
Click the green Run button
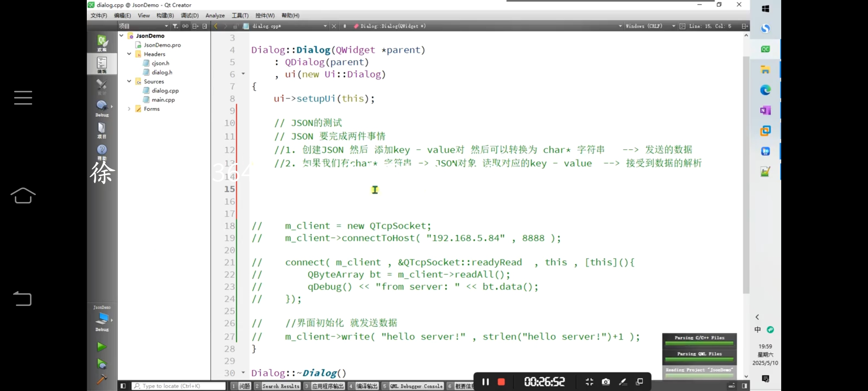(x=102, y=347)
